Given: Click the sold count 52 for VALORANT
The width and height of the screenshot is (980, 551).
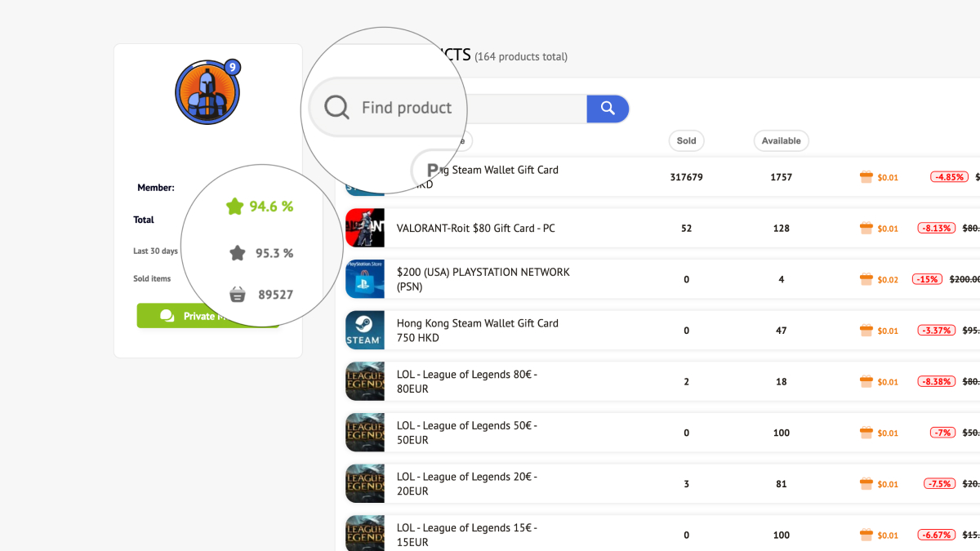Looking at the screenshot, I should click(686, 229).
